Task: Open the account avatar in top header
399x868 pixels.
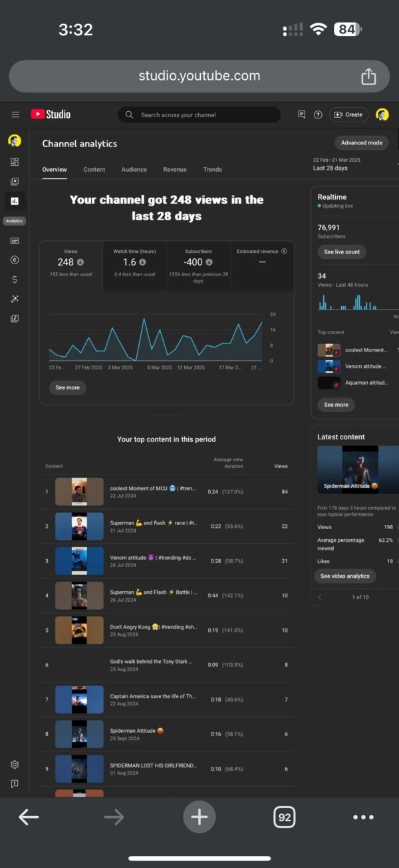Action: [382, 114]
